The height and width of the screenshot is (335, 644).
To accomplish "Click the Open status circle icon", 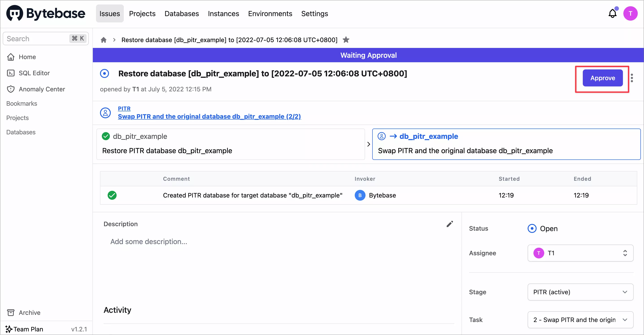I will click(x=532, y=228).
